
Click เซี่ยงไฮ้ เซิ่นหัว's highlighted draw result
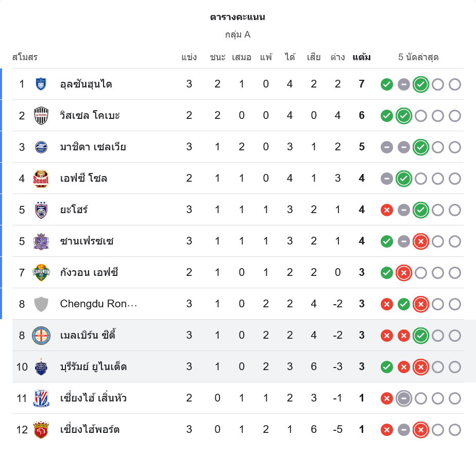click(404, 398)
